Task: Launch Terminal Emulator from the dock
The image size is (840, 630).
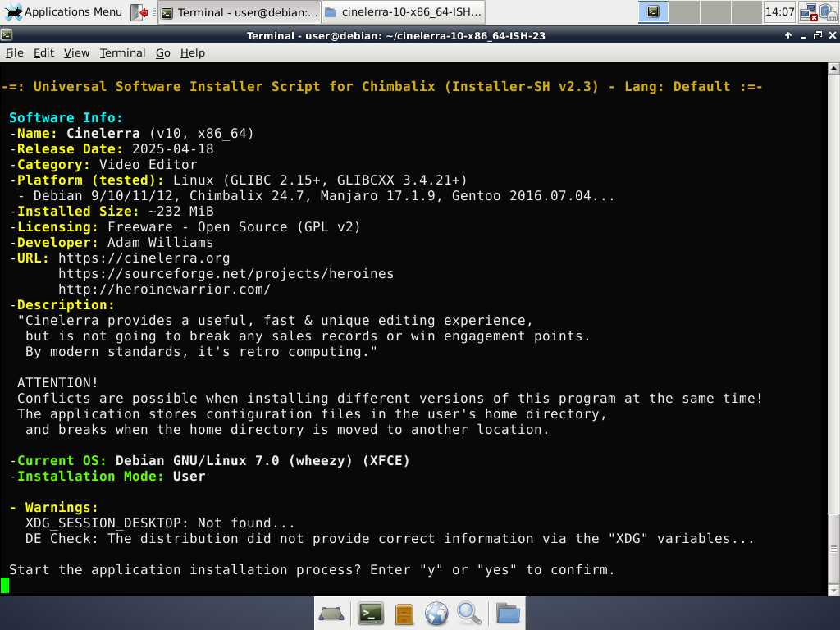Action: point(371,614)
